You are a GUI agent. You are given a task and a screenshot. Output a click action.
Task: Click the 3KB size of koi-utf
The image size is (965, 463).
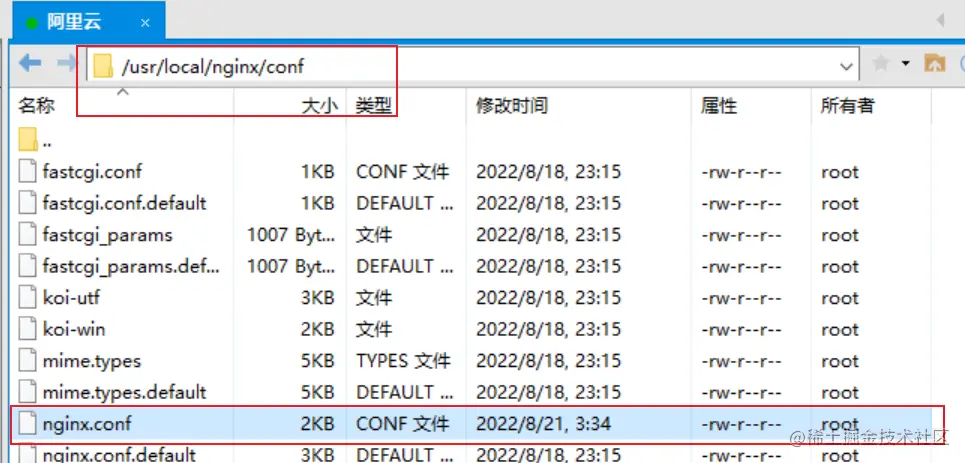(318, 298)
